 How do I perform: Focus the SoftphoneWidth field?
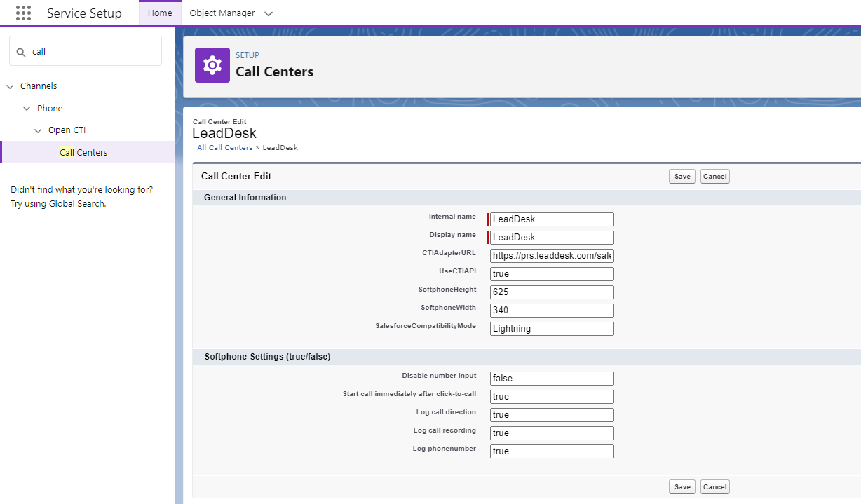(x=552, y=311)
